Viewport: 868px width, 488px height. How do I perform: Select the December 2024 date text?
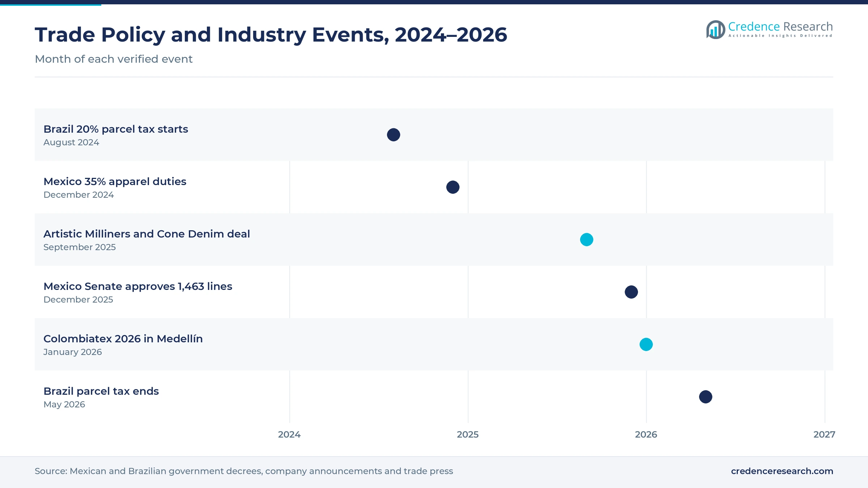[78, 195]
